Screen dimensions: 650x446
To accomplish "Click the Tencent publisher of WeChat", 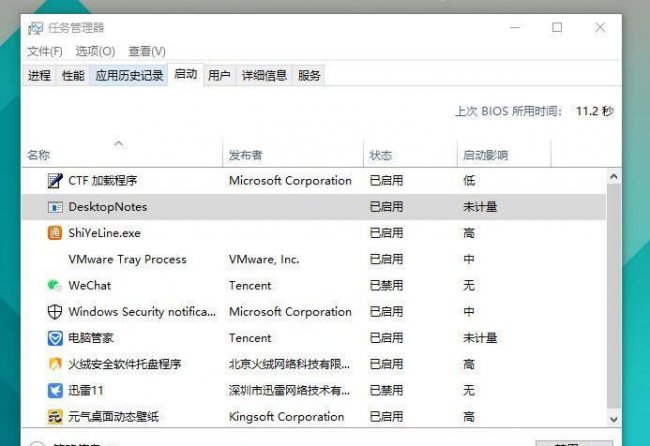I will pos(250,286).
